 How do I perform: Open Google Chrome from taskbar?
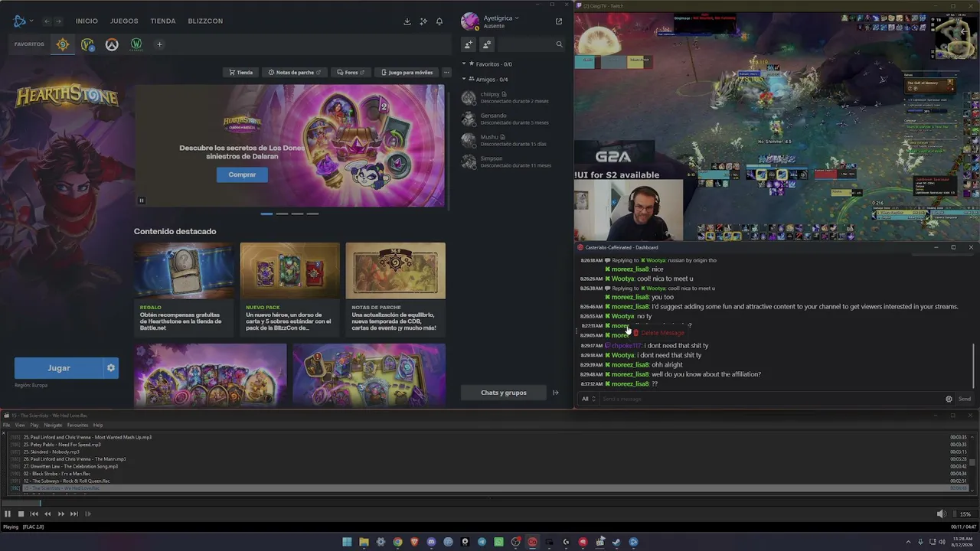[x=397, y=542]
